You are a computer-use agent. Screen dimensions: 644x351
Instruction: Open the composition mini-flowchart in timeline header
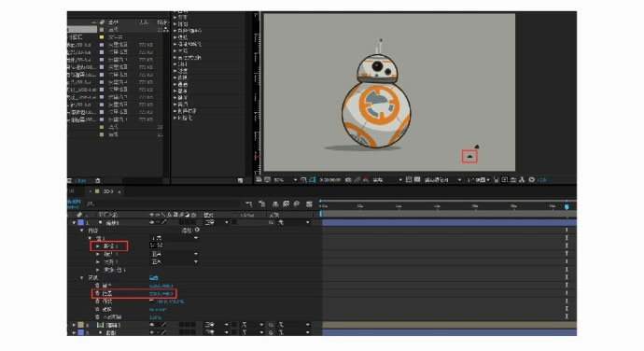(249, 204)
